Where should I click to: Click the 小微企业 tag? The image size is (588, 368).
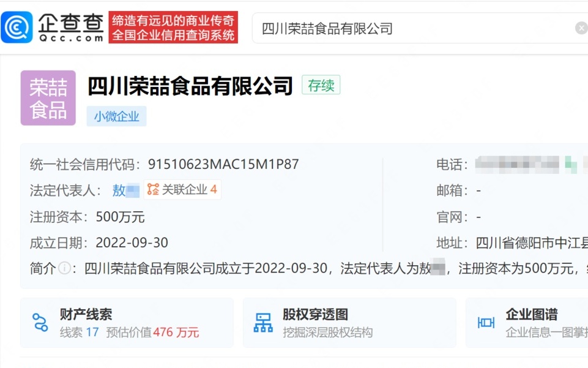pyautogui.click(x=117, y=116)
